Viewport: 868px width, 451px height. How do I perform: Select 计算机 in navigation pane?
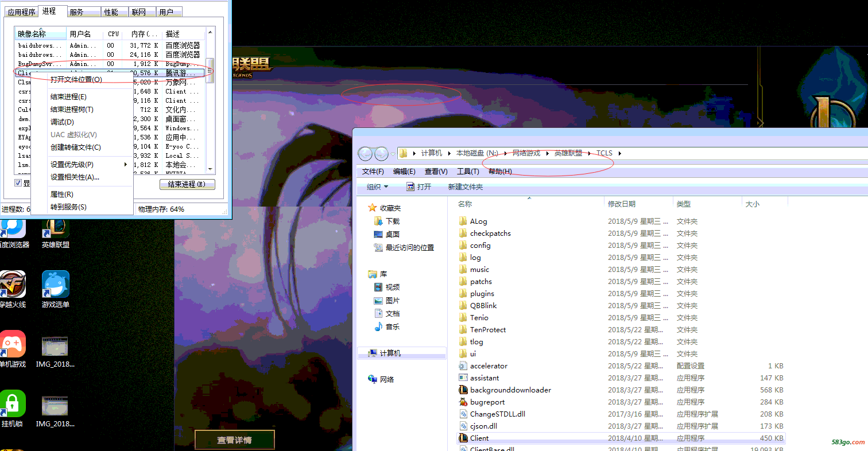402,353
